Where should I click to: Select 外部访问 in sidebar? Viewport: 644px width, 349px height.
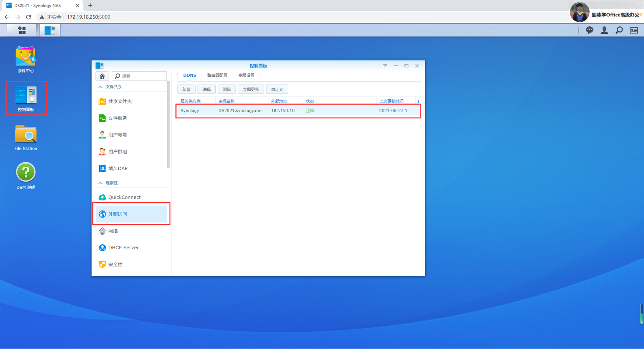131,214
